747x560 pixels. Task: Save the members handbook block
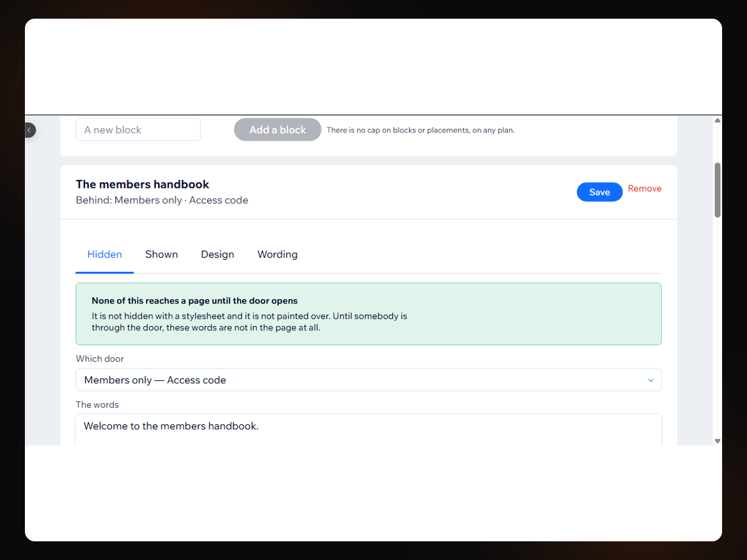coord(599,192)
